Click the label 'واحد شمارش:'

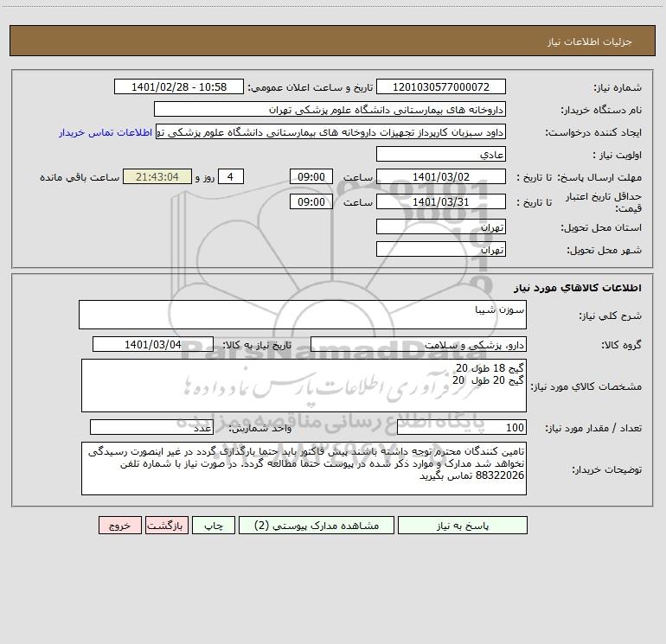[x=260, y=429]
